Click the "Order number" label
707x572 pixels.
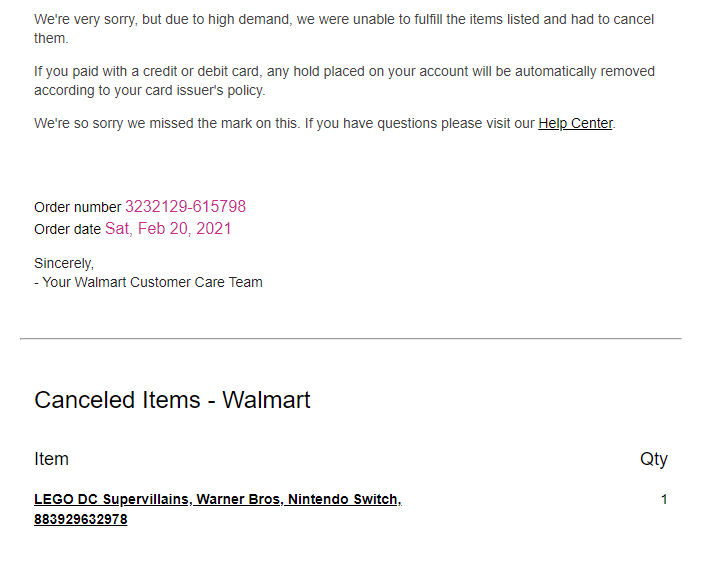pyautogui.click(x=77, y=208)
